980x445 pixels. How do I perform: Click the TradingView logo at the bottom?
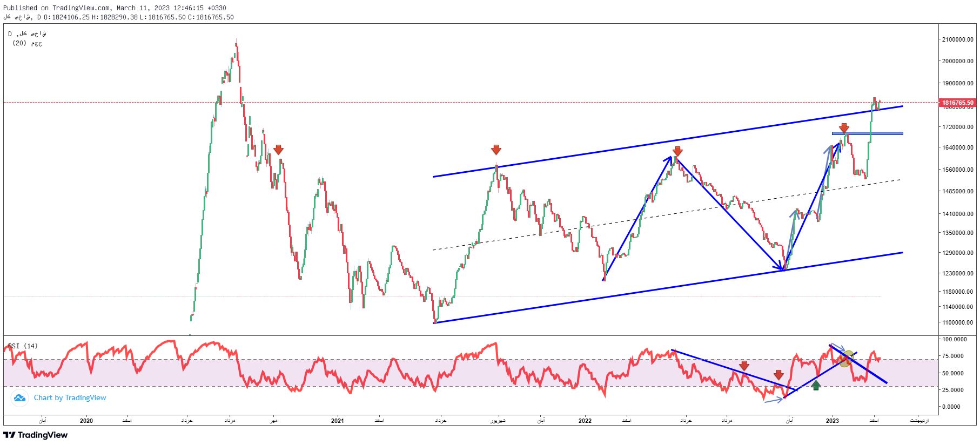click(x=36, y=435)
